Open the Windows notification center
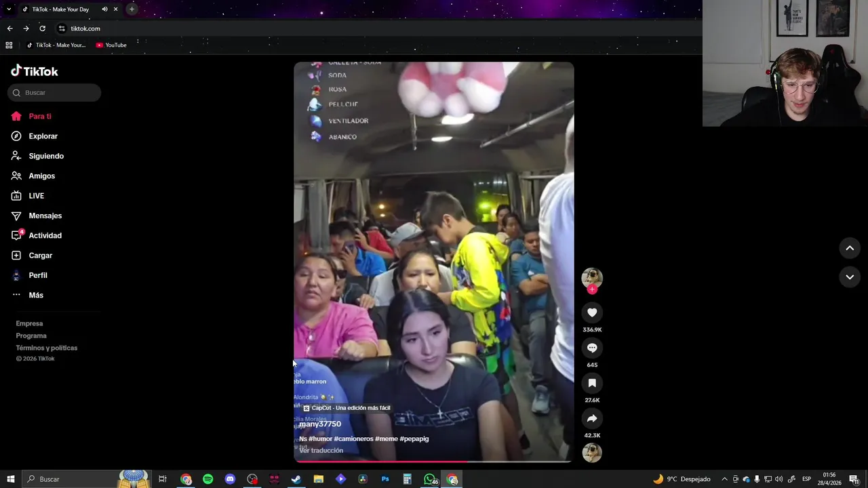The width and height of the screenshot is (868, 488). [854, 479]
